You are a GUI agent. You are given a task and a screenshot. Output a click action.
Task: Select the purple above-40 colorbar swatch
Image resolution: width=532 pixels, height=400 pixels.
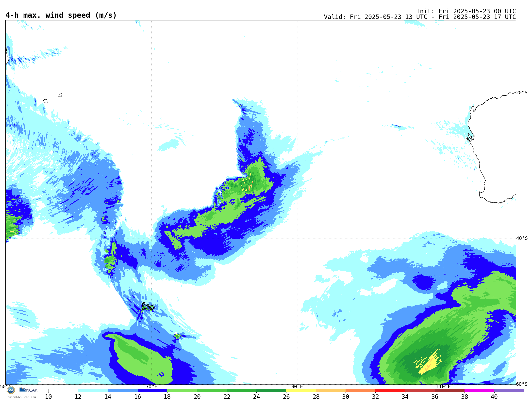509,391
